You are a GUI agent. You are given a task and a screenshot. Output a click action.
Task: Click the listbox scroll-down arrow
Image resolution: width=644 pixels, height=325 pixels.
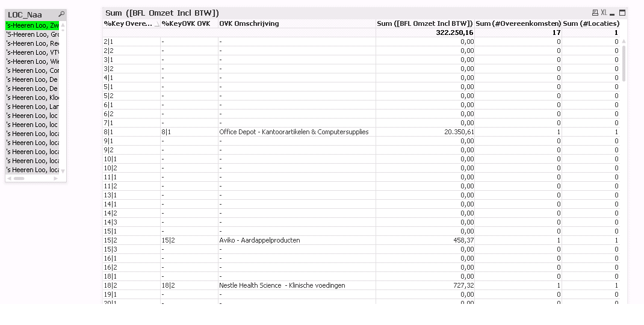pyautogui.click(x=63, y=171)
